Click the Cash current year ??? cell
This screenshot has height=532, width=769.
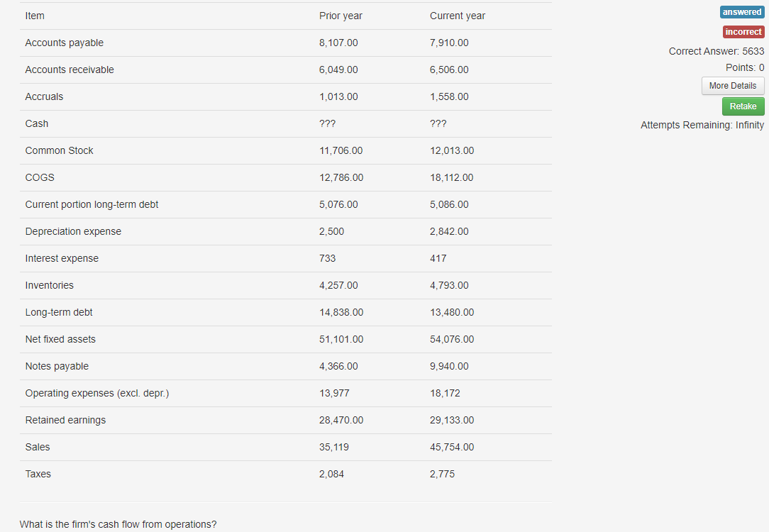(x=438, y=123)
